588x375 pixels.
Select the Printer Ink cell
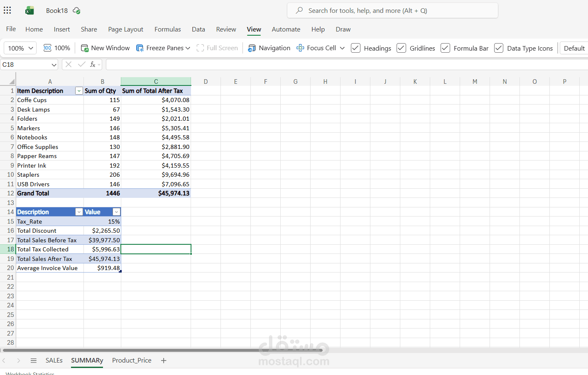tap(50, 166)
